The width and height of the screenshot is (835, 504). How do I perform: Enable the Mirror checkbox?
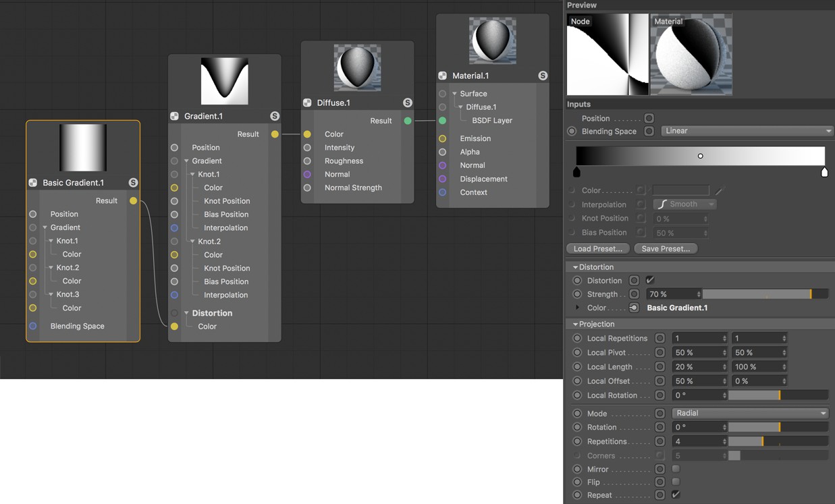tap(676, 469)
